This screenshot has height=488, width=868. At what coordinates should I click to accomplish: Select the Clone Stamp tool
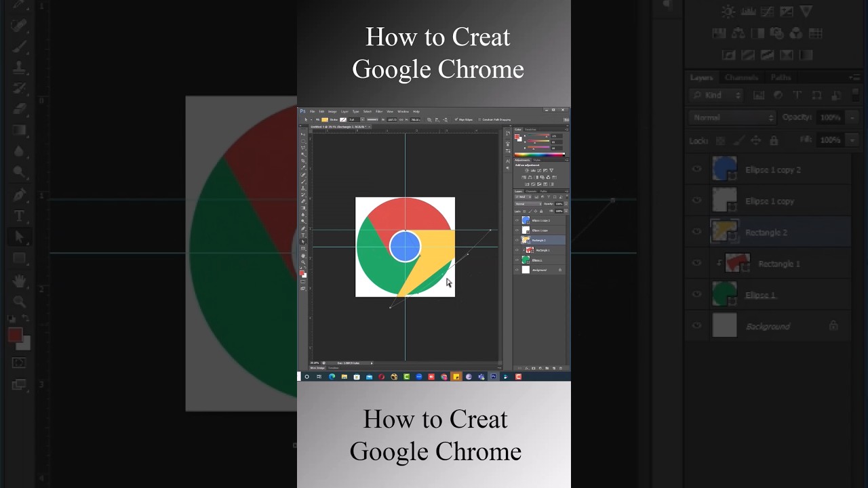click(x=303, y=188)
